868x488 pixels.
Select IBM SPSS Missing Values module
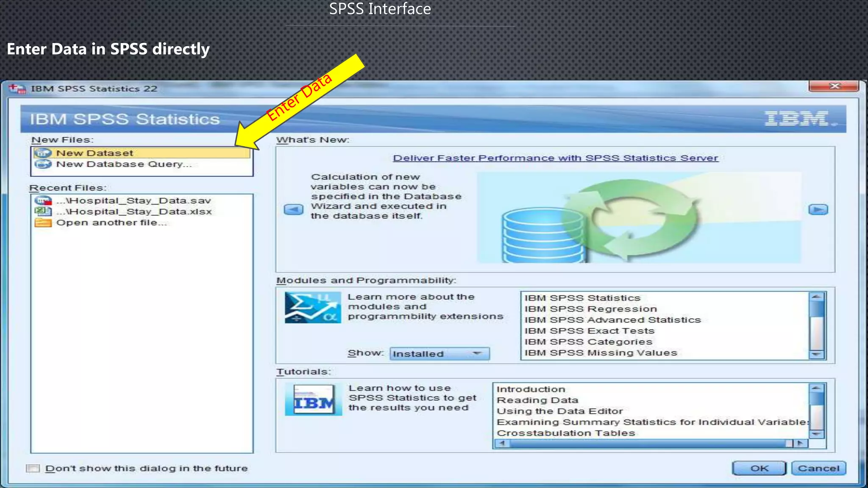(601, 353)
